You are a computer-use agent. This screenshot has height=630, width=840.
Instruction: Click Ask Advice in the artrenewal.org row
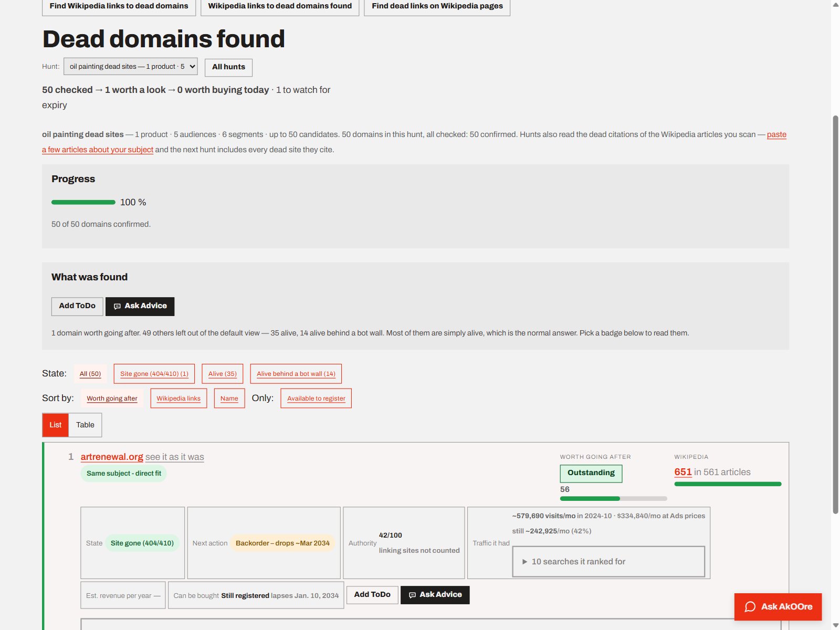click(x=435, y=595)
